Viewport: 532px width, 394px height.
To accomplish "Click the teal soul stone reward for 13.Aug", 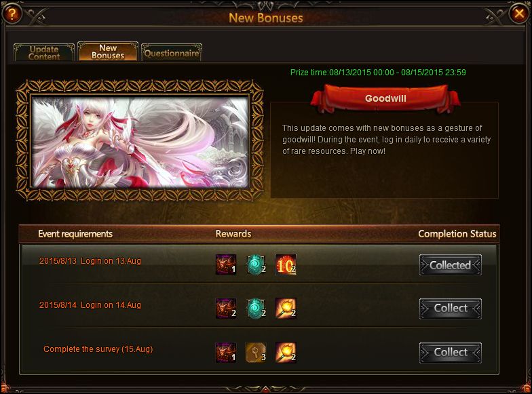I will coord(256,264).
